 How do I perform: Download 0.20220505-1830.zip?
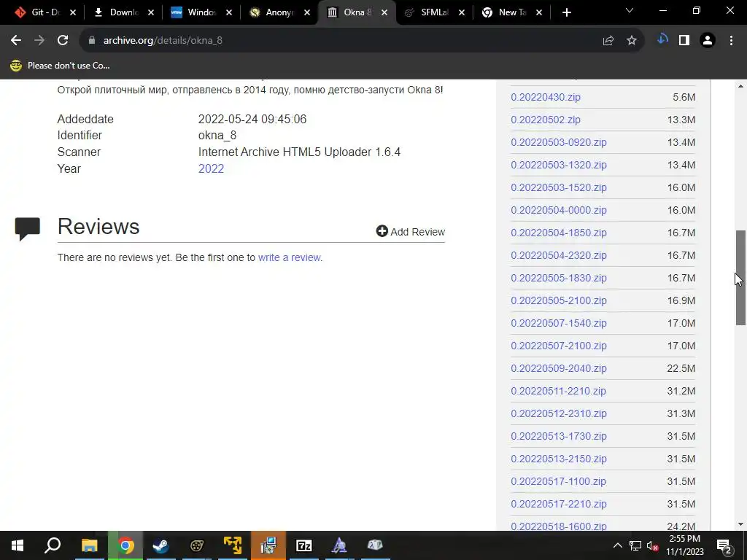(x=559, y=278)
